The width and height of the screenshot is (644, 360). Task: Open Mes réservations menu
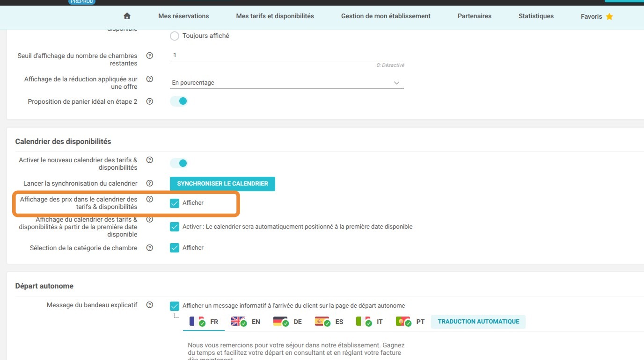pyautogui.click(x=183, y=16)
